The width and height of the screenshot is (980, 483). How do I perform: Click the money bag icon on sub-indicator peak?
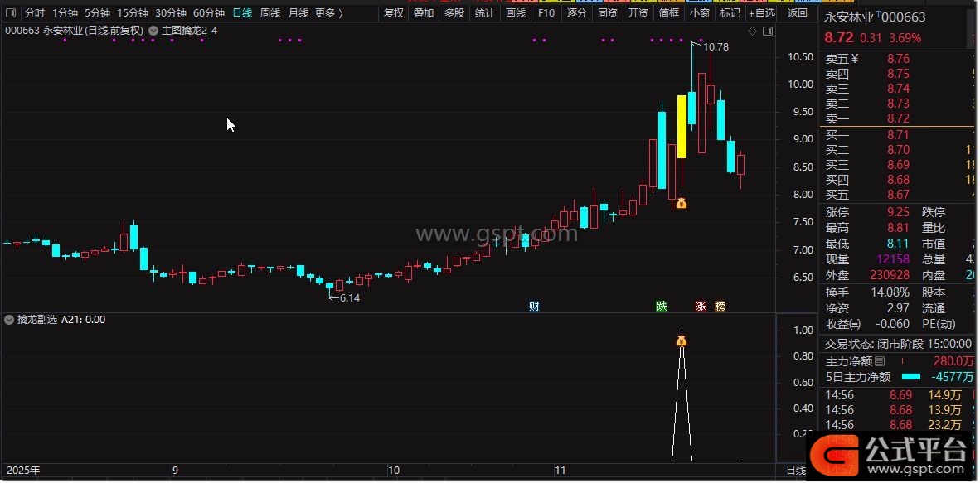[x=682, y=341]
